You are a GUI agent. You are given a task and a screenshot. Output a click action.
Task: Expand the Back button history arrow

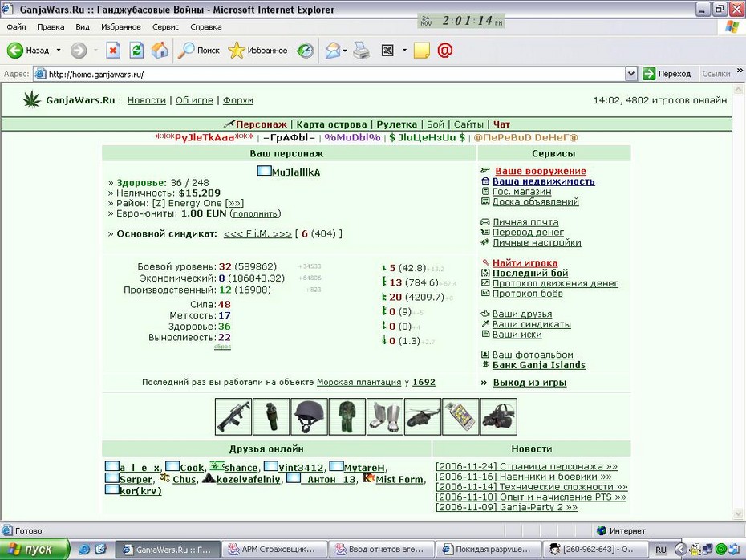click(59, 50)
